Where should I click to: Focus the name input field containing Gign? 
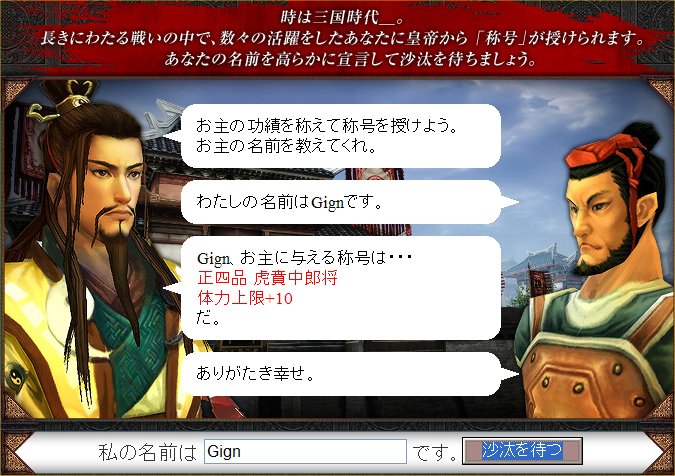(x=305, y=451)
